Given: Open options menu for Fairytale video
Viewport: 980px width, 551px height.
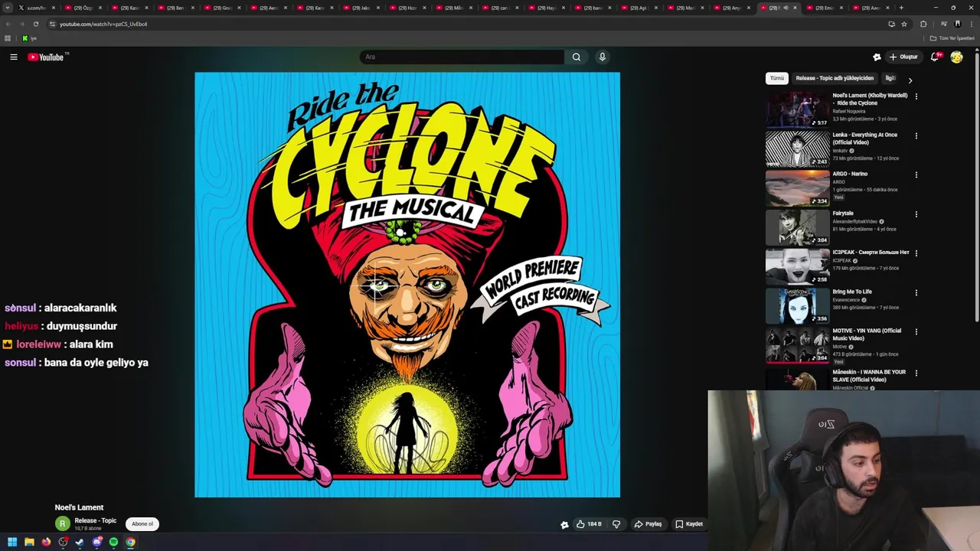Looking at the screenshot, I should click(916, 214).
